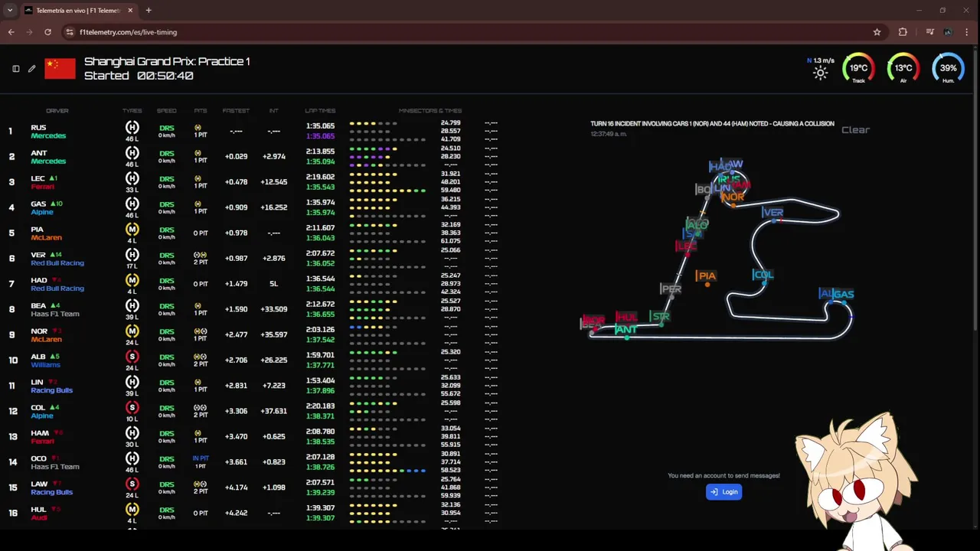The height and width of the screenshot is (551, 980).
Task: Click the pencil edit layout icon
Action: [x=32, y=68]
